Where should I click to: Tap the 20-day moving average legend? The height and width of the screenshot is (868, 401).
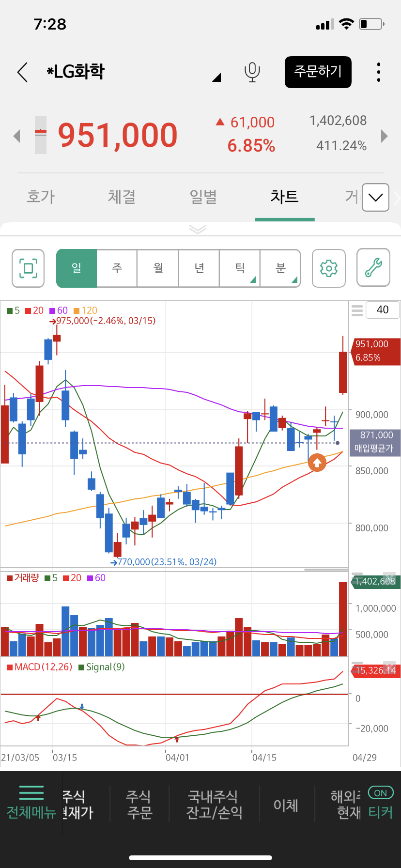point(34,310)
